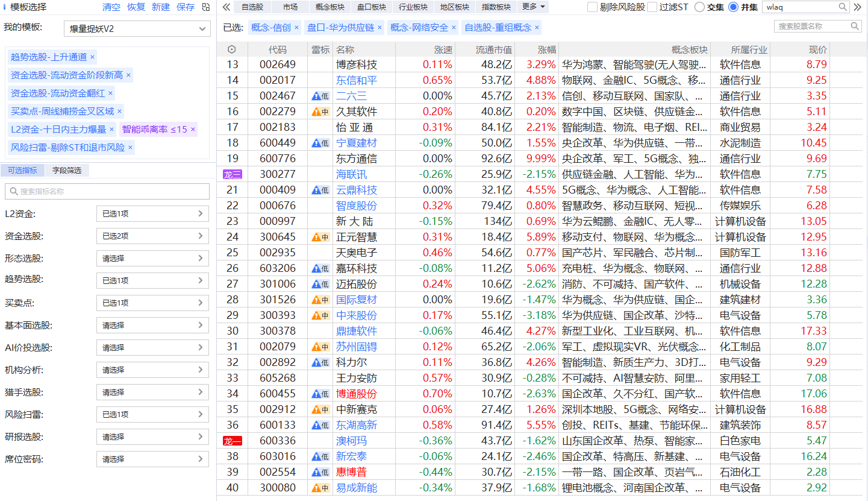The width and height of the screenshot is (868, 501).
Task: Expand the 更多 dropdown menu
Action: pyautogui.click(x=534, y=7)
